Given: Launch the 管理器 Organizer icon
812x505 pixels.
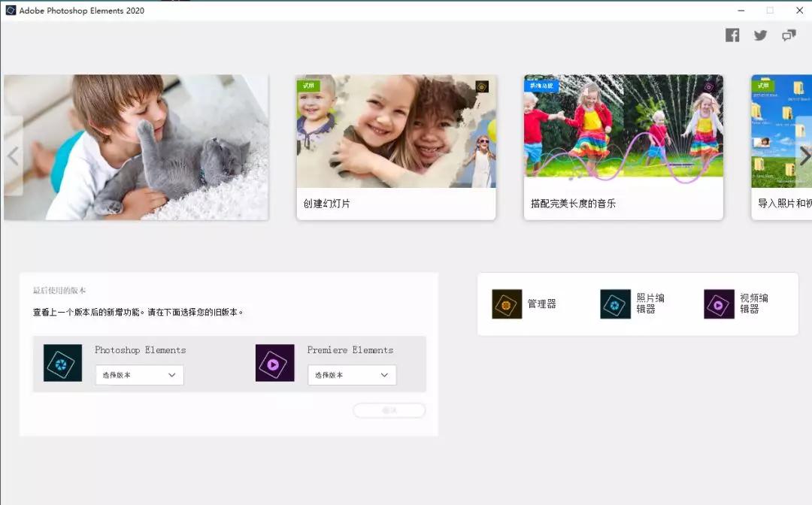Looking at the screenshot, I should click(x=507, y=304).
